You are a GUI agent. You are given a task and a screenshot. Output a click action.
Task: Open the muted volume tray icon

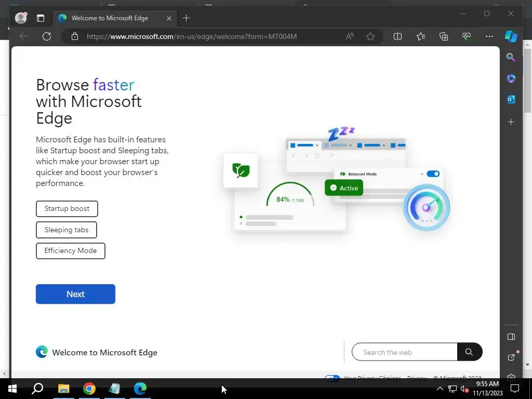pyautogui.click(x=464, y=389)
